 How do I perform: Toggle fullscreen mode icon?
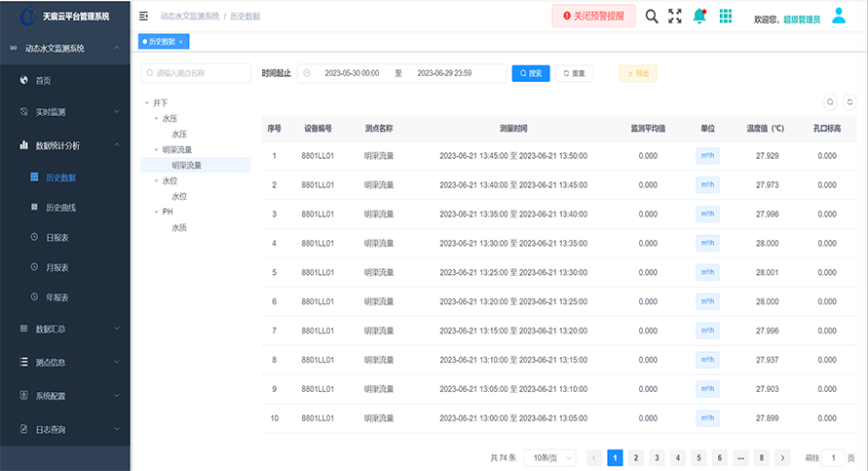[x=675, y=17]
